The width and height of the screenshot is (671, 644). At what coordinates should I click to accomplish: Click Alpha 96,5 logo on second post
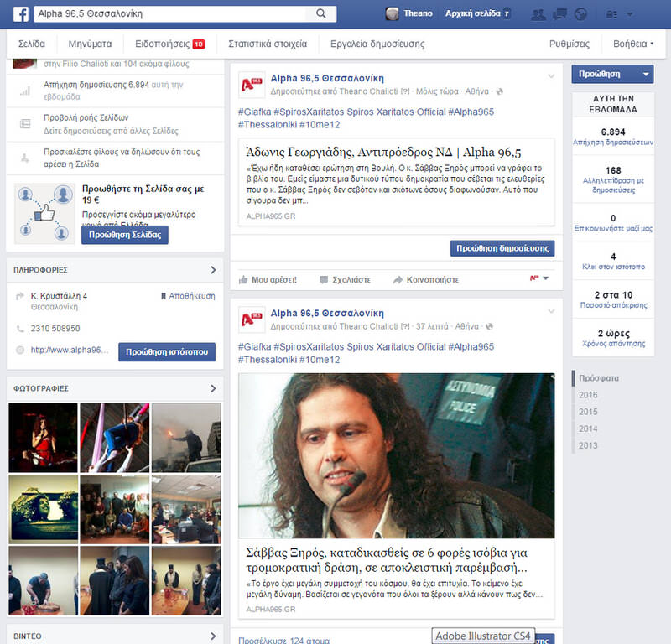(252, 319)
